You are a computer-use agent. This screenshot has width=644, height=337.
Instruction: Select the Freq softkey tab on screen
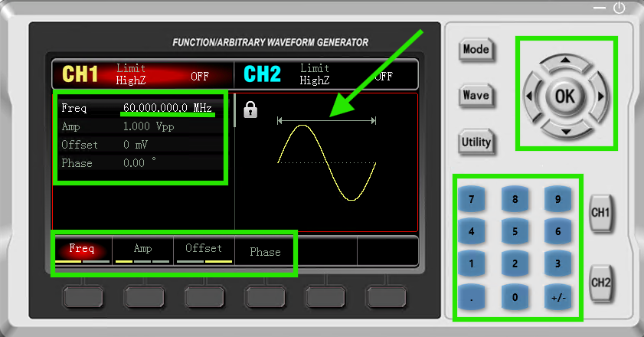82,250
